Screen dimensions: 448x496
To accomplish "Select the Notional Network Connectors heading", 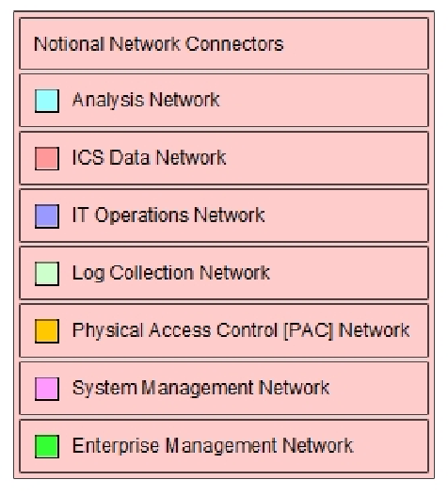I will [x=158, y=43].
